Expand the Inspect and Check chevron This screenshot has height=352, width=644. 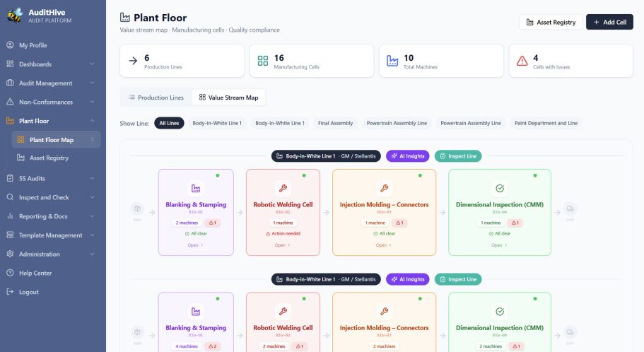[x=93, y=197]
